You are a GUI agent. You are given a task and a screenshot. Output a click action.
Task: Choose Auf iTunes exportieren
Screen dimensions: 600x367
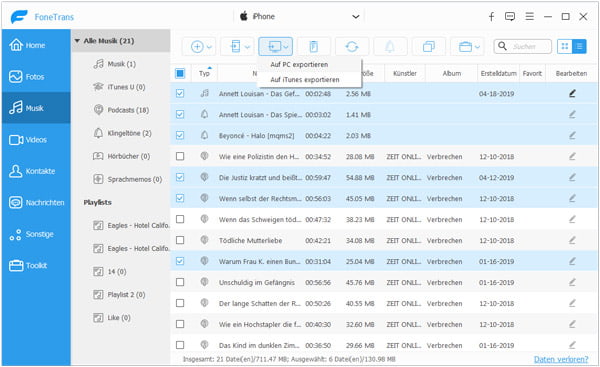coord(305,80)
